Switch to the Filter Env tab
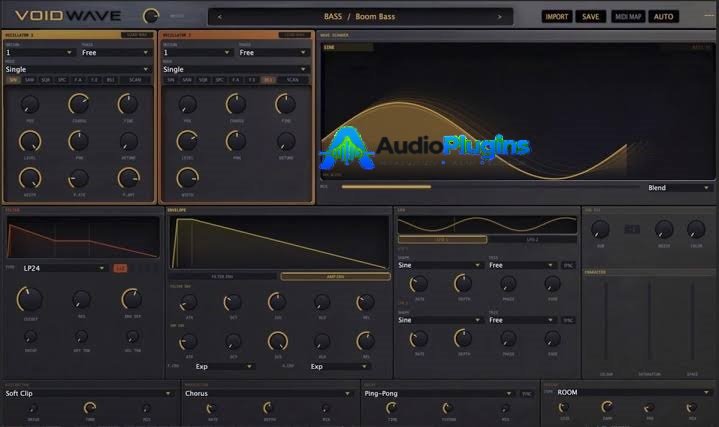 click(x=222, y=277)
